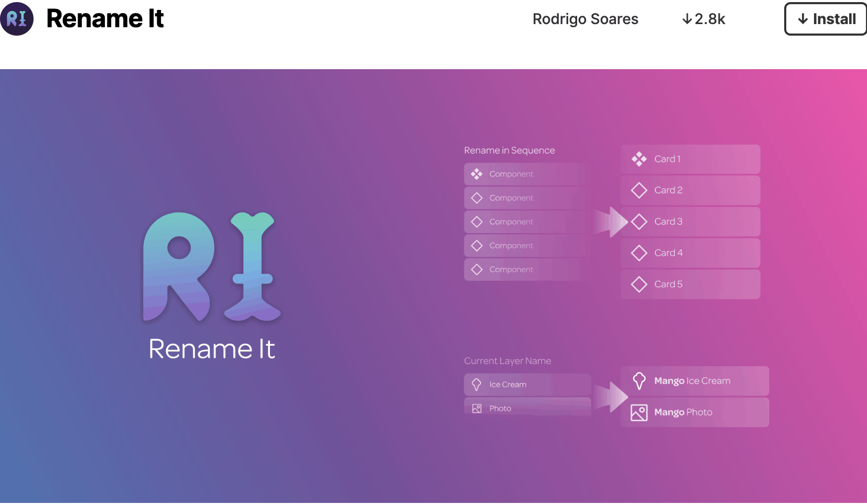
Task: Click the ice cream icon beside Mango Ice Cream
Action: tap(639, 381)
